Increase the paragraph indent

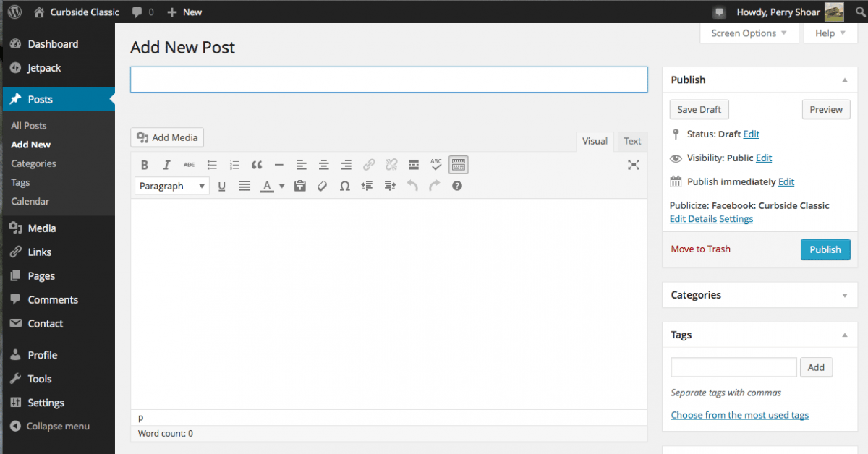(x=390, y=186)
